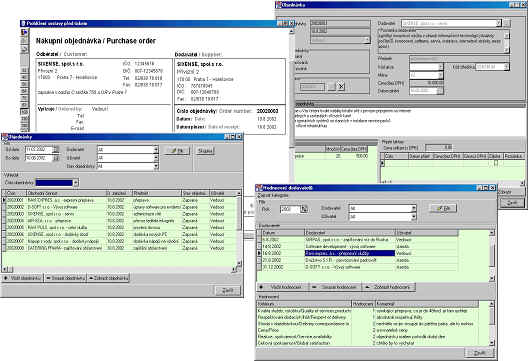Click the Předmět column header in orders grid
This screenshot has width=528, height=361.
click(157, 193)
